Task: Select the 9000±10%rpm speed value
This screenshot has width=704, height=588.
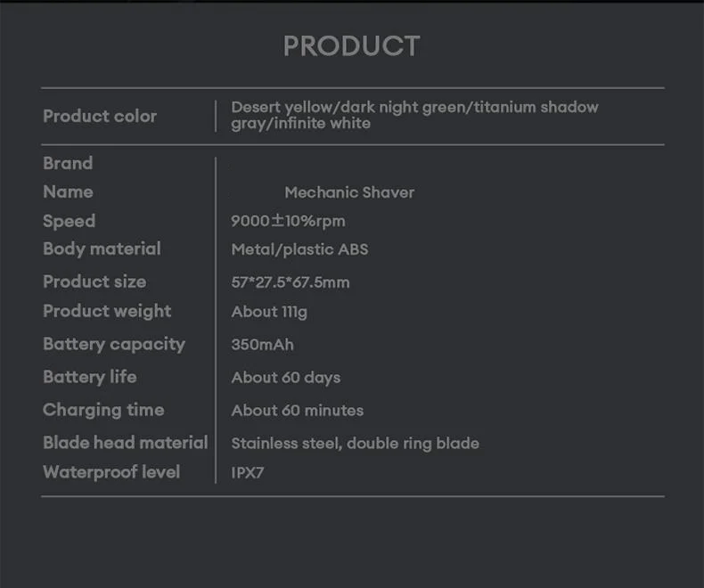Action: coord(288,221)
